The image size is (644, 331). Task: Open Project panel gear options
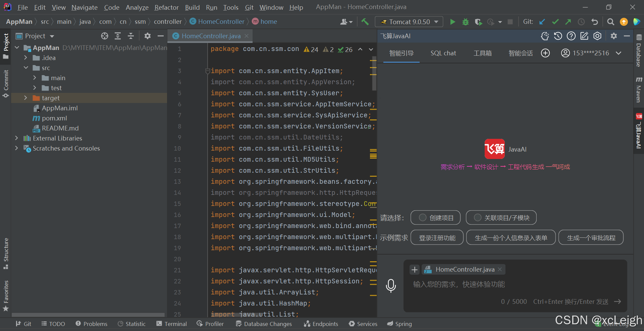[148, 36]
